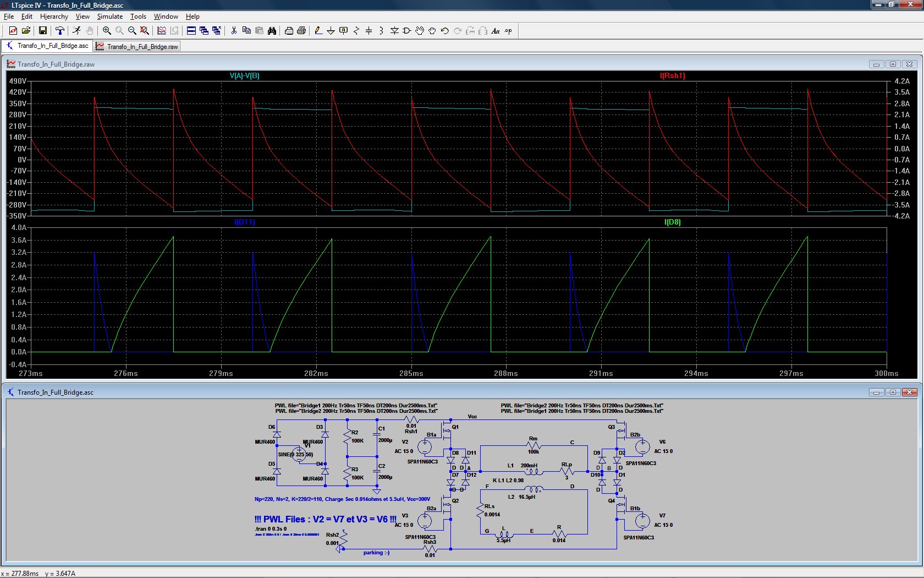Click the V(A)-V(B) trace label
This screenshot has width=924, height=578.
pyautogui.click(x=244, y=76)
